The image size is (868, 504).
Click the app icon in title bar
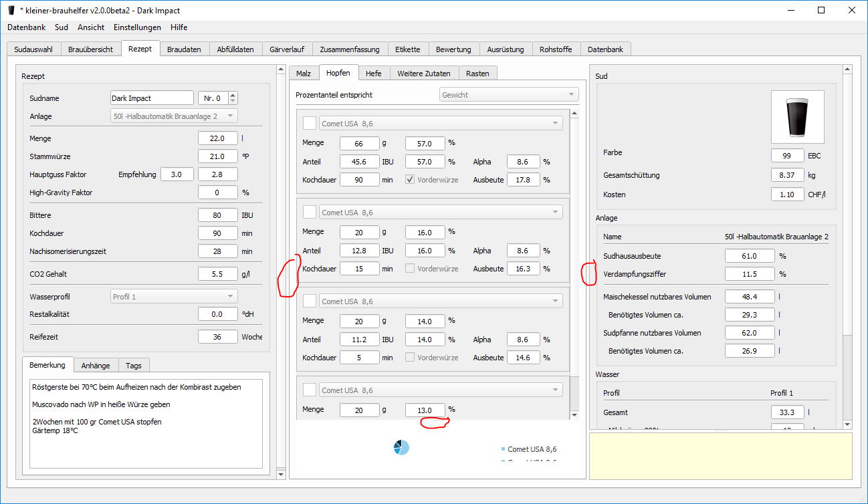click(x=11, y=11)
